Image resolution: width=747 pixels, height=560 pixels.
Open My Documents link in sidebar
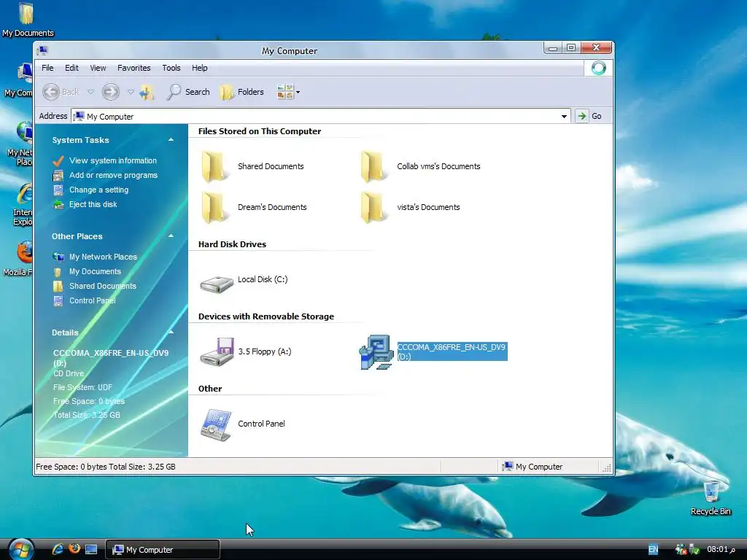[95, 271]
